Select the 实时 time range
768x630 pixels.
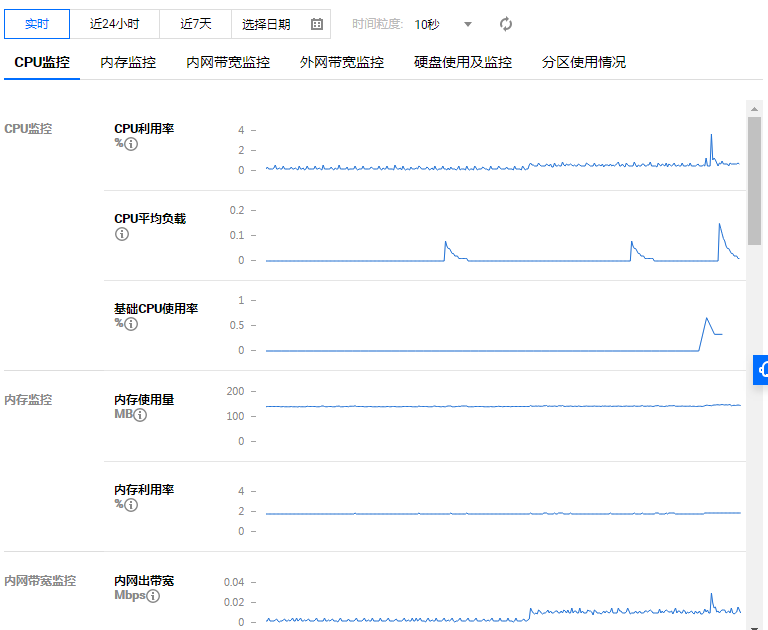click(x=37, y=24)
